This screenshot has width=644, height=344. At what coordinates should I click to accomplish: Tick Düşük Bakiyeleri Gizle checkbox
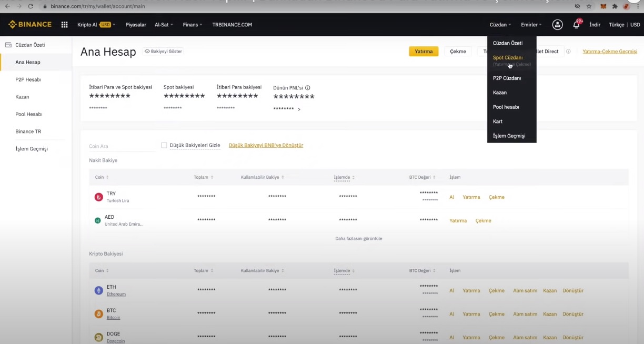click(164, 145)
